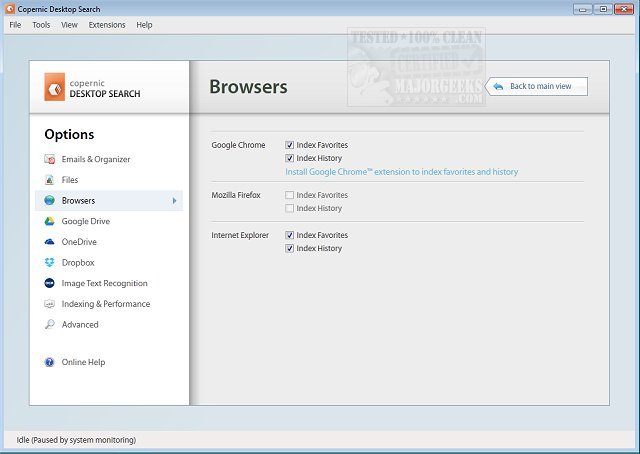Open the Extensions menu

(x=107, y=25)
